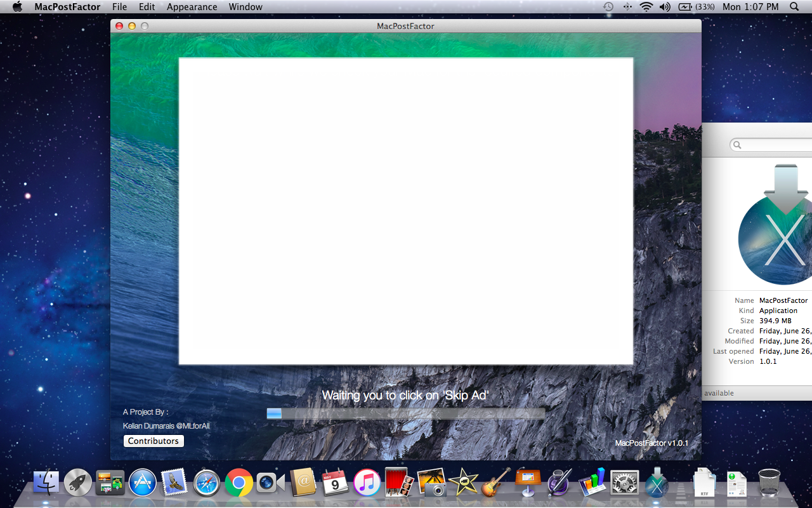Click the volume speaker icon in menu bar

click(x=665, y=7)
